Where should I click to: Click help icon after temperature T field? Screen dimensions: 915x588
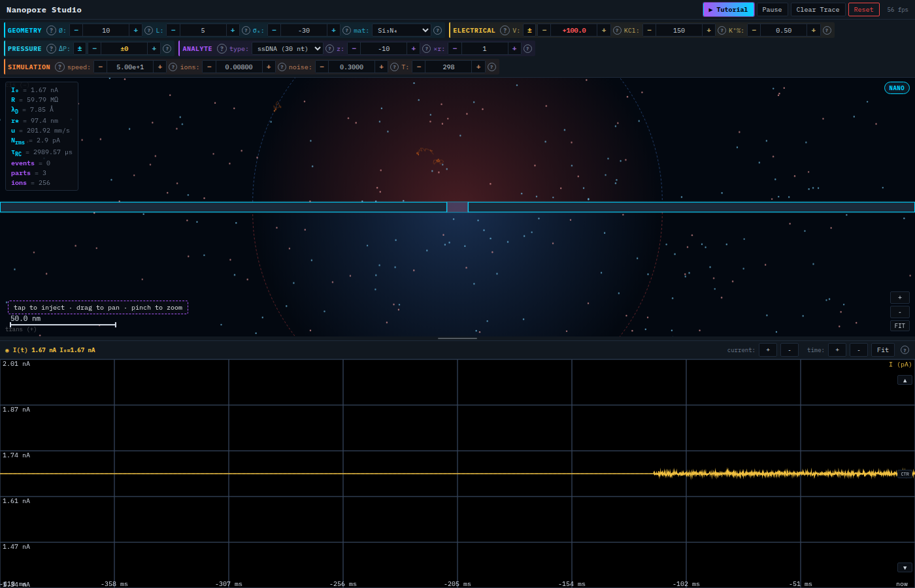pos(491,67)
